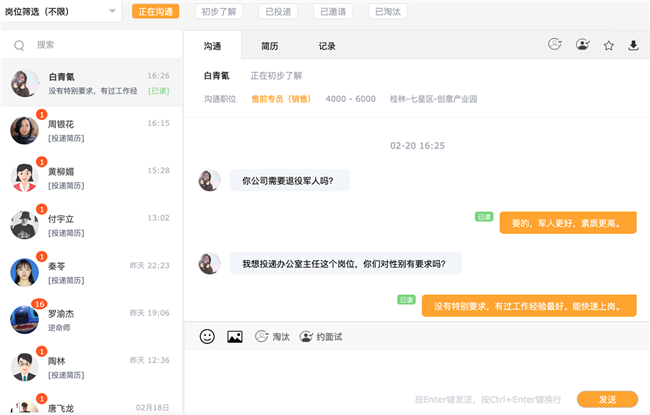Select the 已投递 filter

tap(278, 12)
